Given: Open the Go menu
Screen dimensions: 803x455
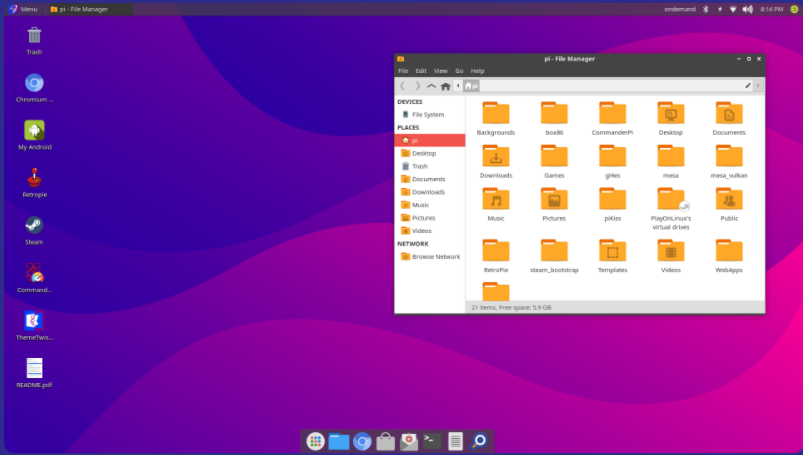Looking at the screenshot, I should tap(460, 71).
